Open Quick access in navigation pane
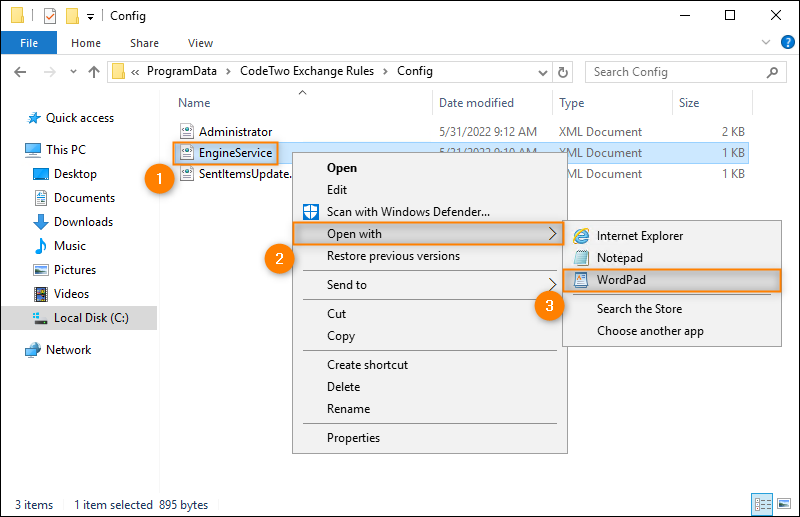Screen dimensions: 800x517 click(80, 118)
